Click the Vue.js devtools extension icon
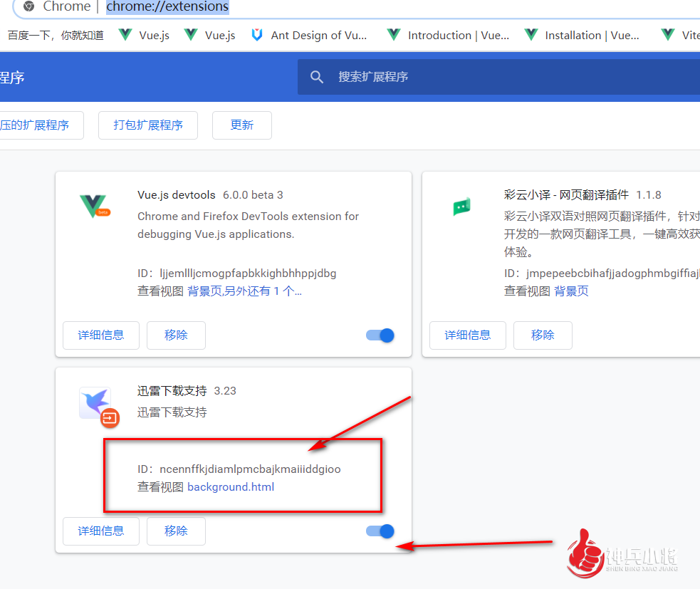 95,207
